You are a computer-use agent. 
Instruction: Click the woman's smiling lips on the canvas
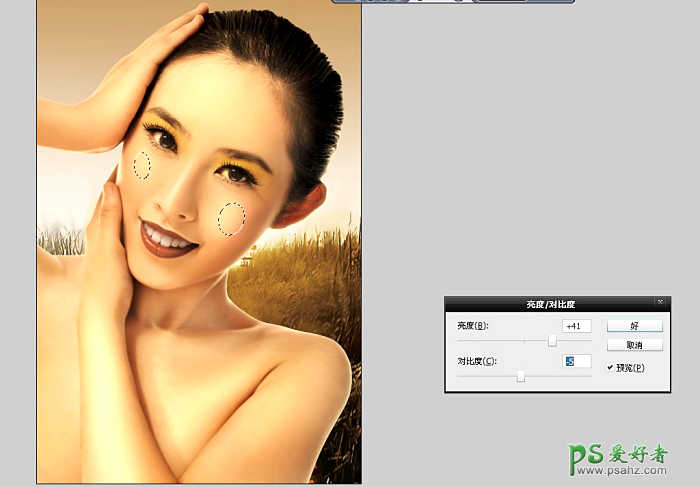166,240
